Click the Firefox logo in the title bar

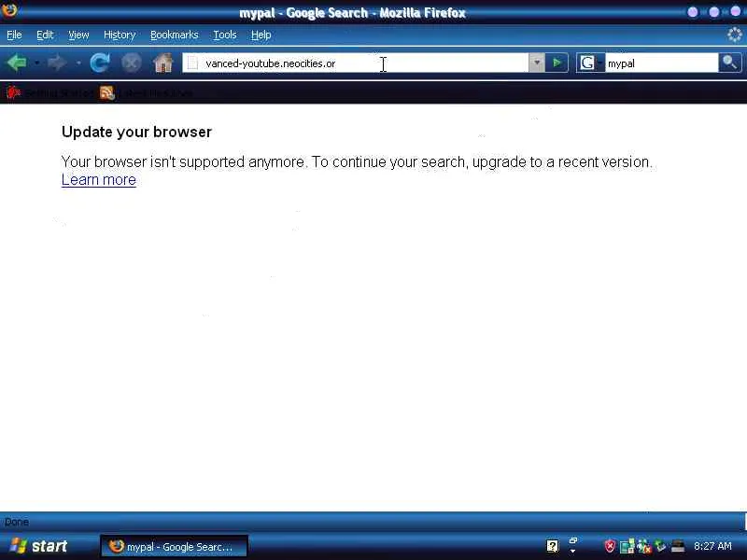pyautogui.click(x=9, y=9)
